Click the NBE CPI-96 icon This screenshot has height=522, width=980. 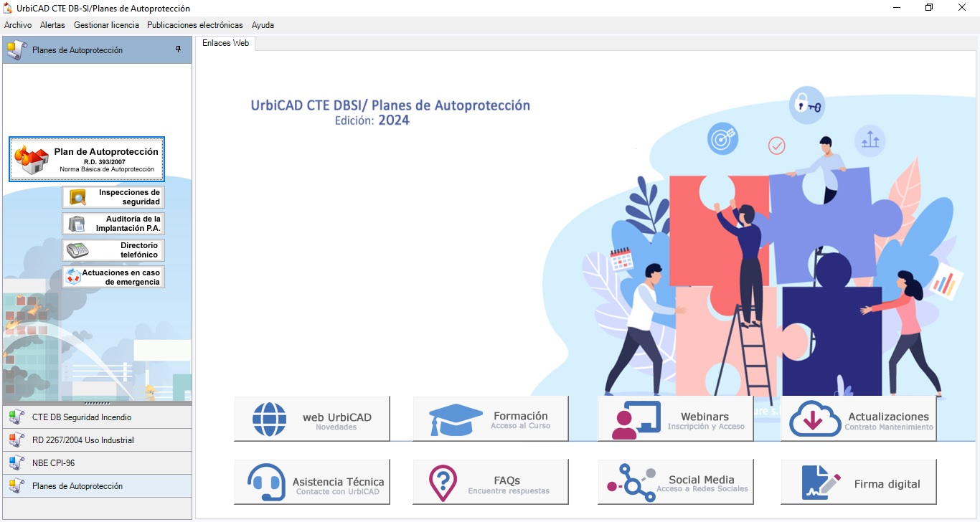pos(17,463)
